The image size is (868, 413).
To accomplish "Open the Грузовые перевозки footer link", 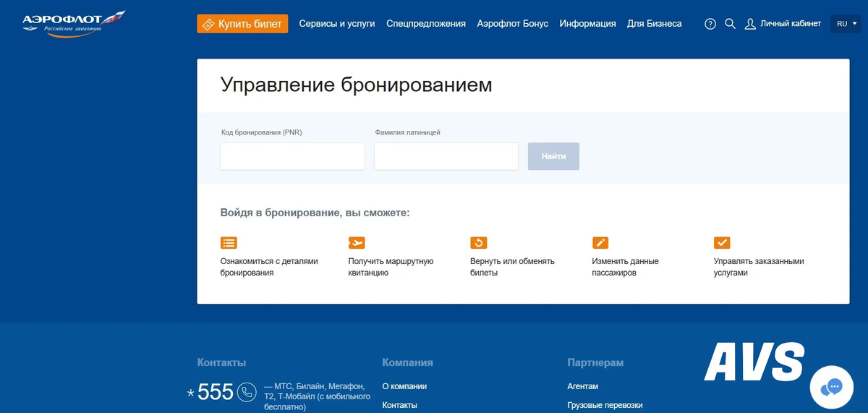I will point(605,405).
